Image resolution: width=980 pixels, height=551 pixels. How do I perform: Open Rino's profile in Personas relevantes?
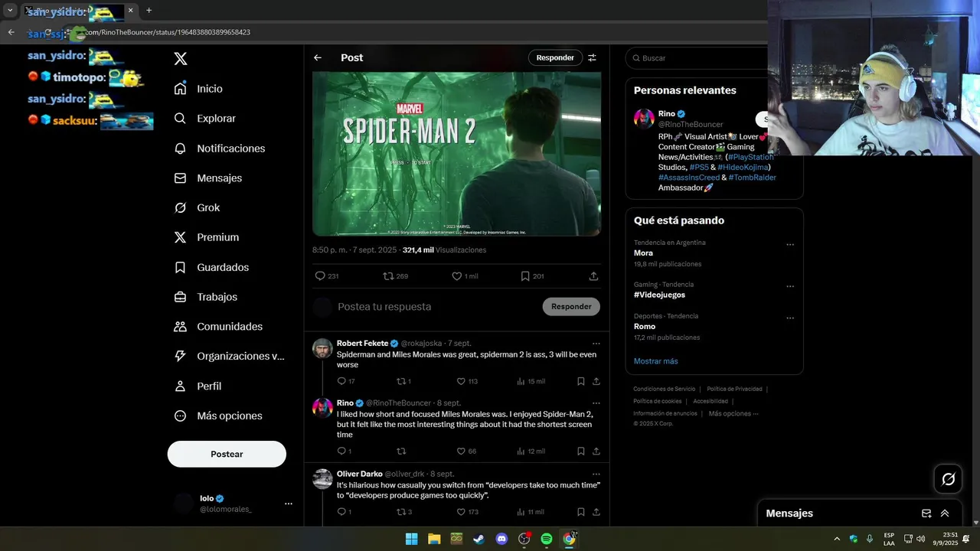pyautogui.click(x=666, y=114)
